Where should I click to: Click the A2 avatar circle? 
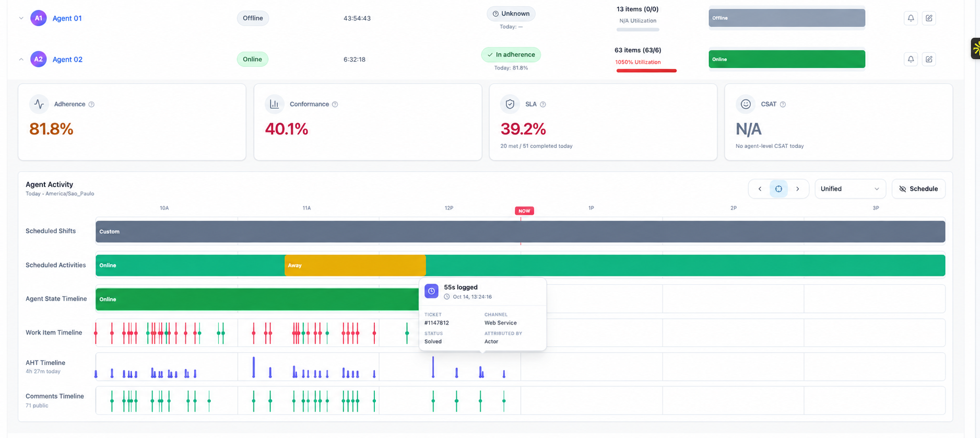point(39,59)
